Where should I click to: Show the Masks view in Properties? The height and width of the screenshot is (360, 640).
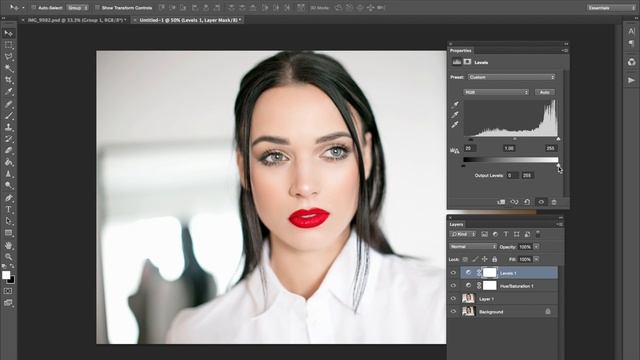coord(467,62)
